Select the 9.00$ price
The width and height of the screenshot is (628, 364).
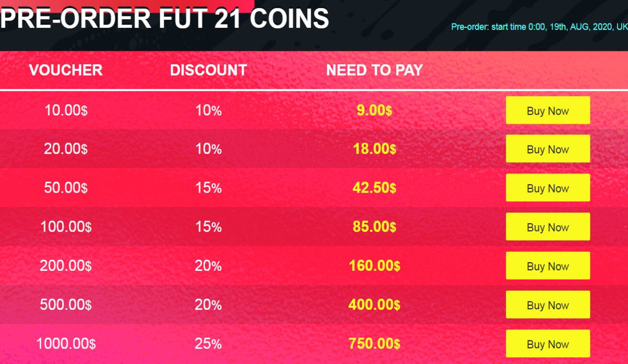[374, 110]
